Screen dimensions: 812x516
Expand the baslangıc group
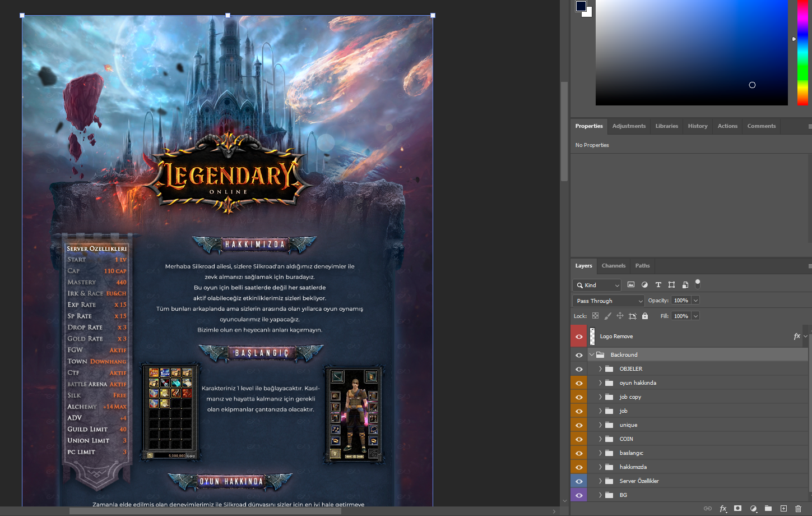(600, 453)
